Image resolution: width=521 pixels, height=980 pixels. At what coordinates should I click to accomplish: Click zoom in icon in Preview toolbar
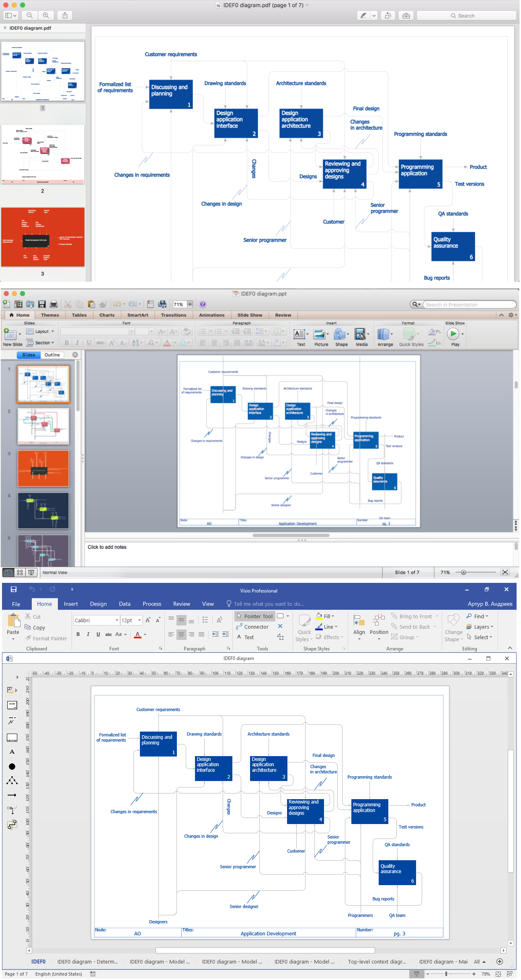(46, 15)
